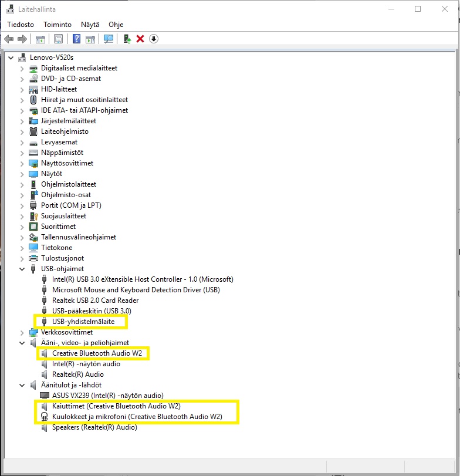Image resolution: width=460 pixels, height=476 pixels.
Task: Open Help via the blue question icon
Action: [x=76, y=39]
